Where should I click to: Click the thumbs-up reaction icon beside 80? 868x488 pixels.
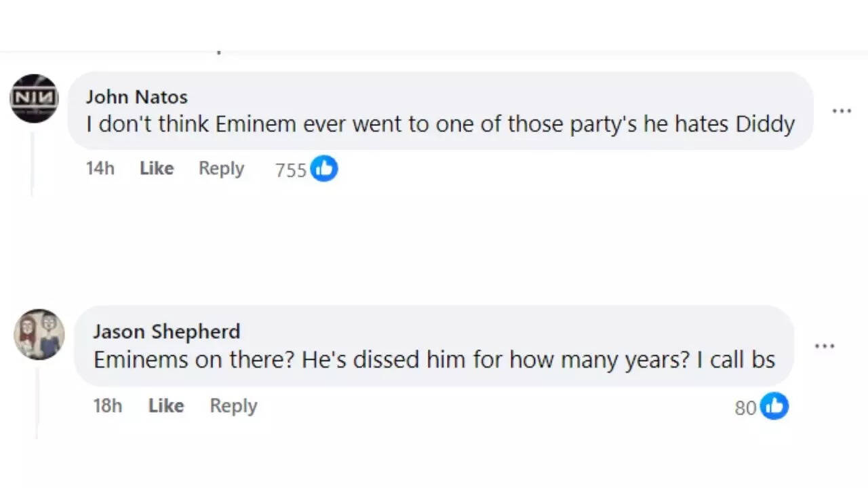click(774, 406)
